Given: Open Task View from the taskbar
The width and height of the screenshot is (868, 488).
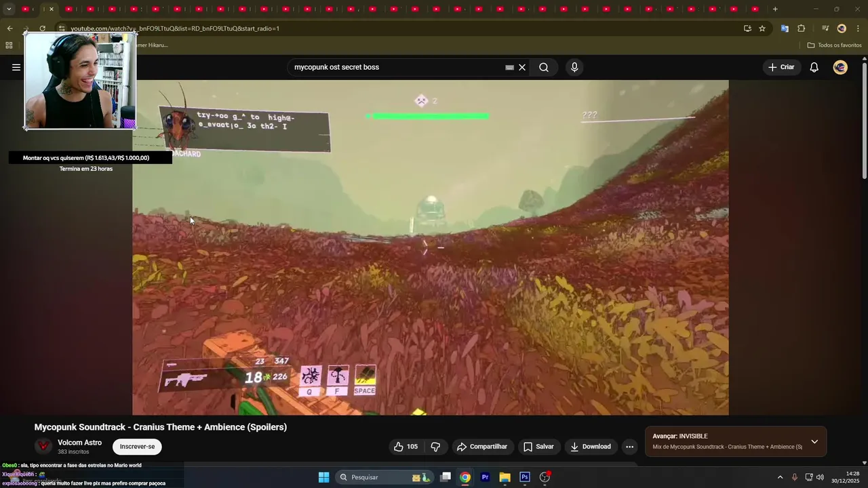Looking at the screenshot, I should (446, 477).
